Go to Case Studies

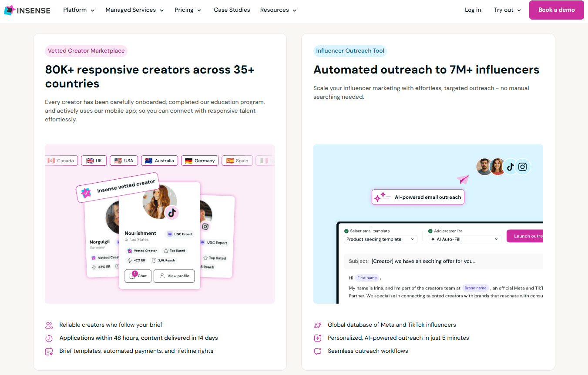(x=232, y=10)
